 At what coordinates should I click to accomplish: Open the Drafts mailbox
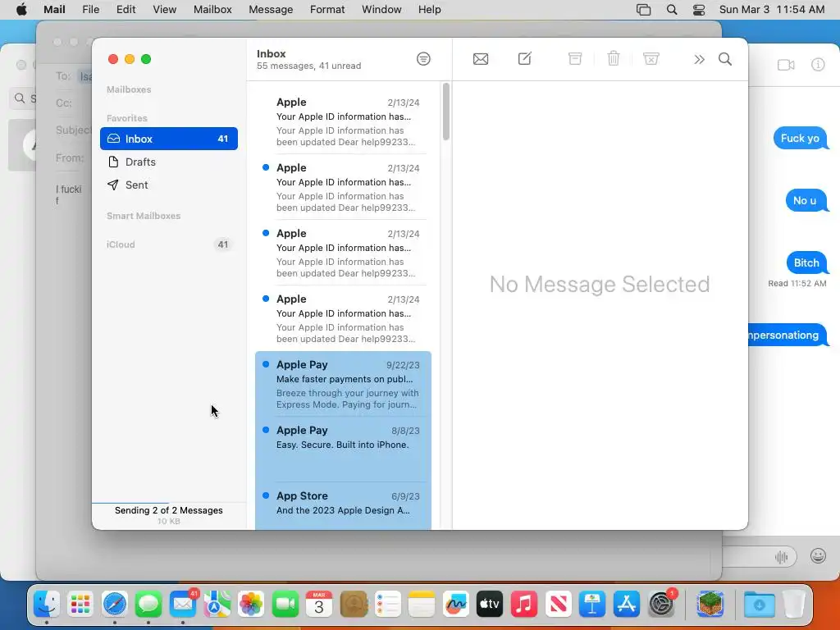(169, 162)
